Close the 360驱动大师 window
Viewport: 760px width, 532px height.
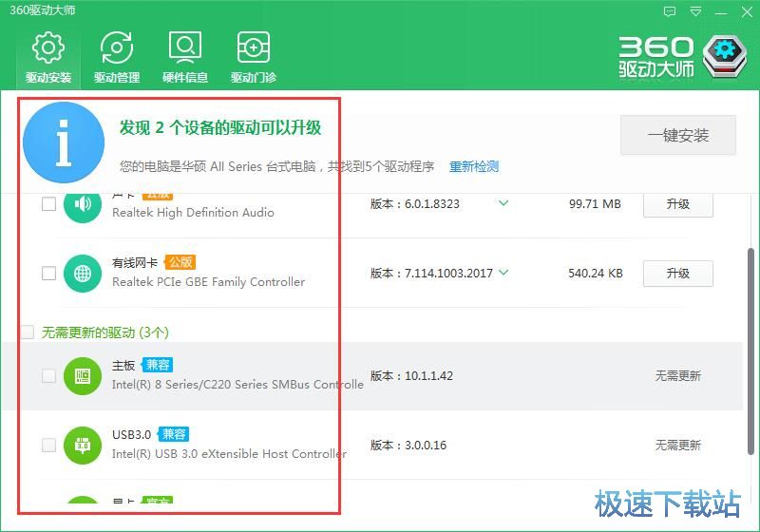click(747, 11)
